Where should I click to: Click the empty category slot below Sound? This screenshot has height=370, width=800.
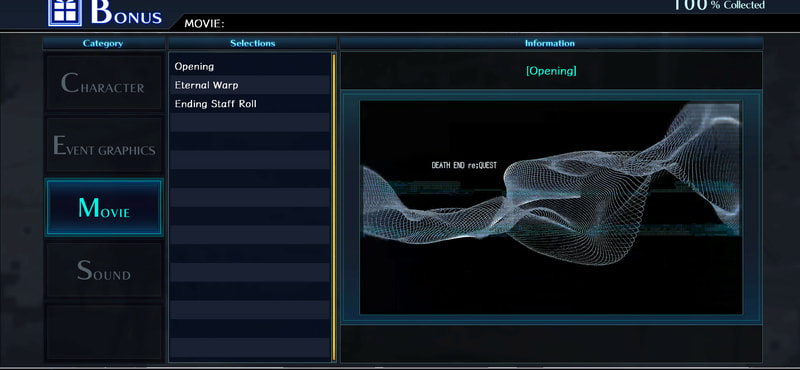click(104, 332)
